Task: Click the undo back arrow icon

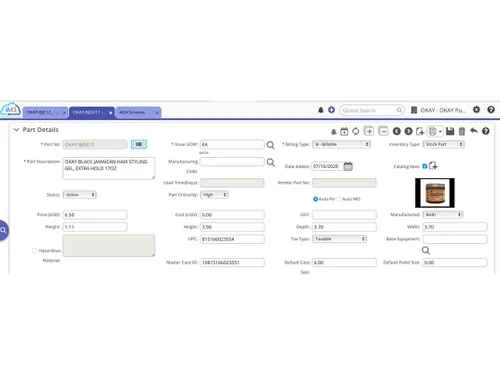Action: point(474,131)
